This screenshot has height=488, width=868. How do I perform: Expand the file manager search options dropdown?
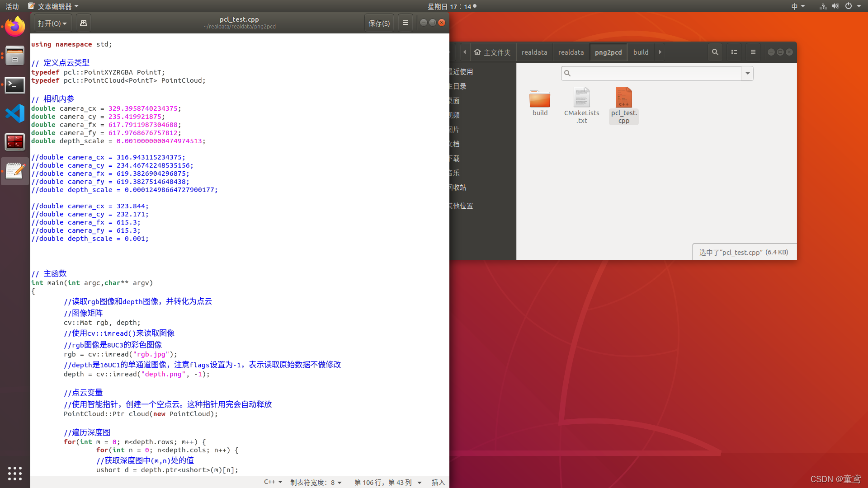click(x=747, y=73)
